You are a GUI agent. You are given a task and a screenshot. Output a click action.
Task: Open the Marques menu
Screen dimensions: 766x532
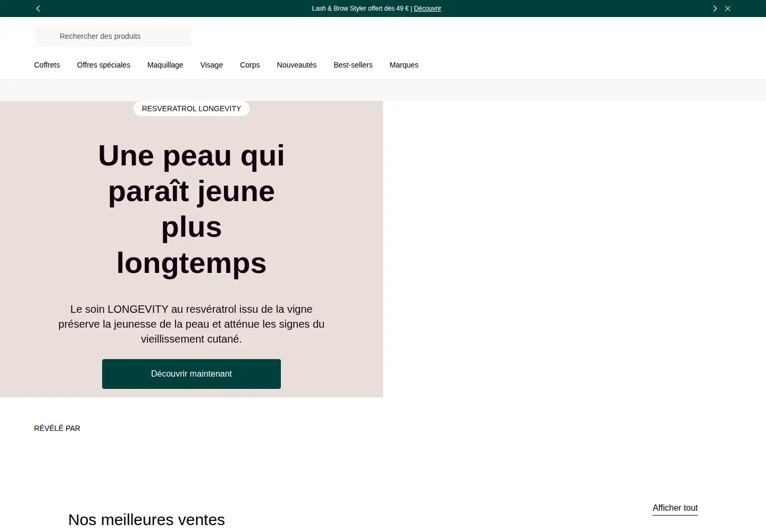click(404, 65)
